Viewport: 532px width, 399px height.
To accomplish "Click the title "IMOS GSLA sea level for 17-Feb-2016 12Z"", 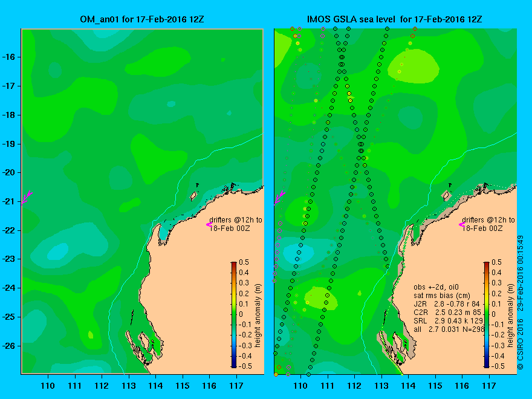I will click(x=394, y=19).
